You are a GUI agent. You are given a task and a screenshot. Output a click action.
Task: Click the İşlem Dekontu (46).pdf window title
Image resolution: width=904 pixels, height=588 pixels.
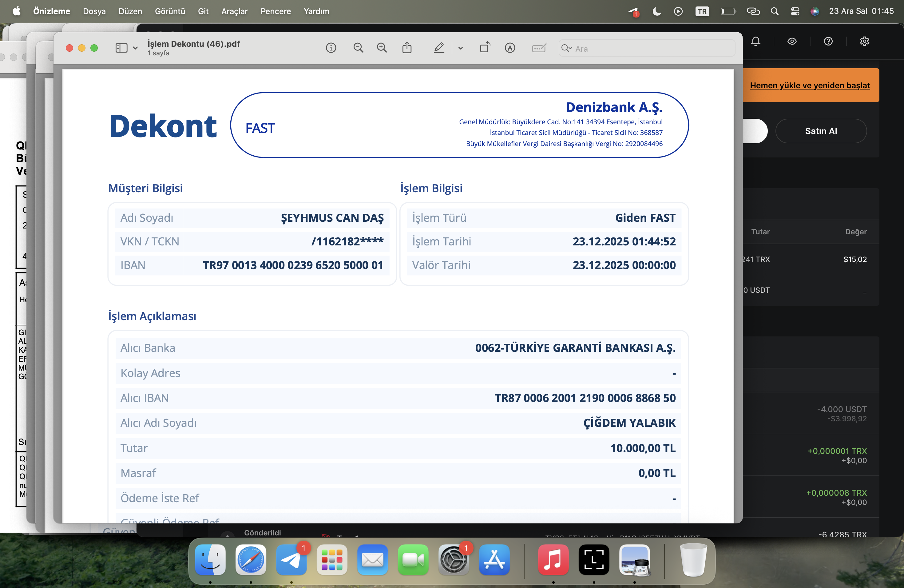click(x=194, y=44)
